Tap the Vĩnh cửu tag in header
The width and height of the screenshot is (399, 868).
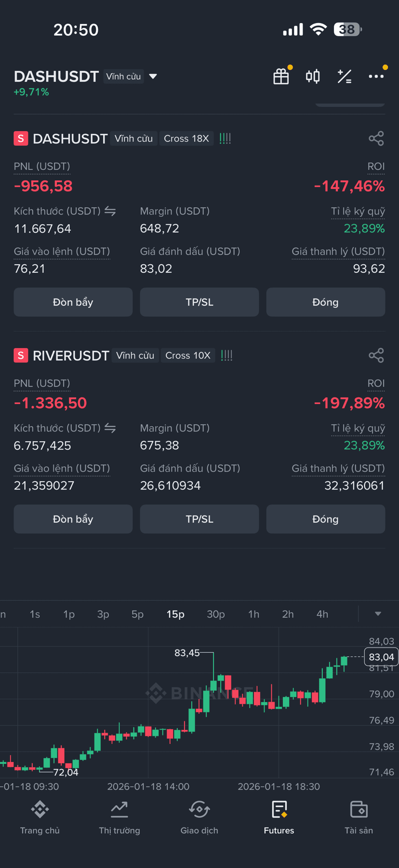pyautogui.click(x=123, y=76)
